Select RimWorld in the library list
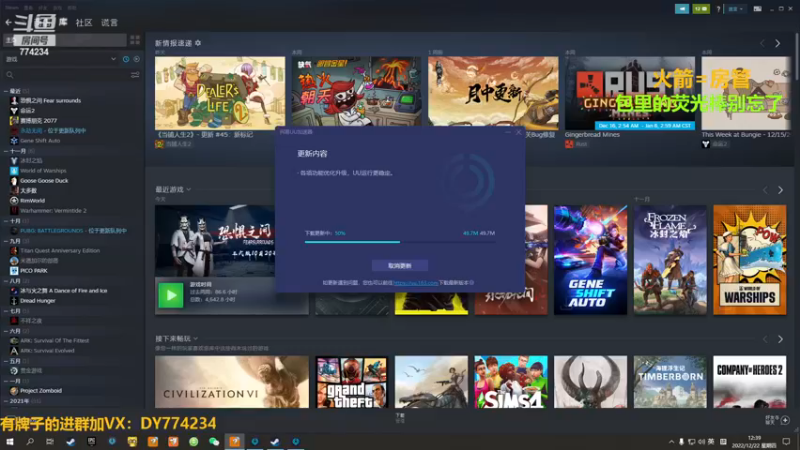Viewport: 800px width, 450px height. pyautogui.click(x=32, y=201)
